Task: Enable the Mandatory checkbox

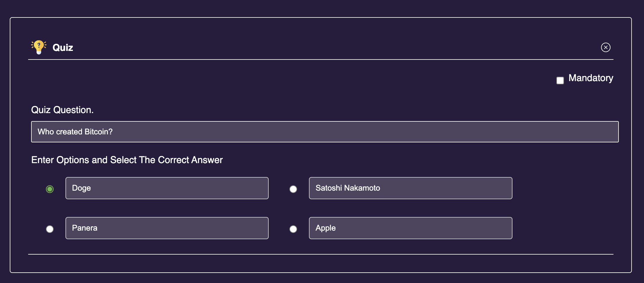Action: click(560, 81)
